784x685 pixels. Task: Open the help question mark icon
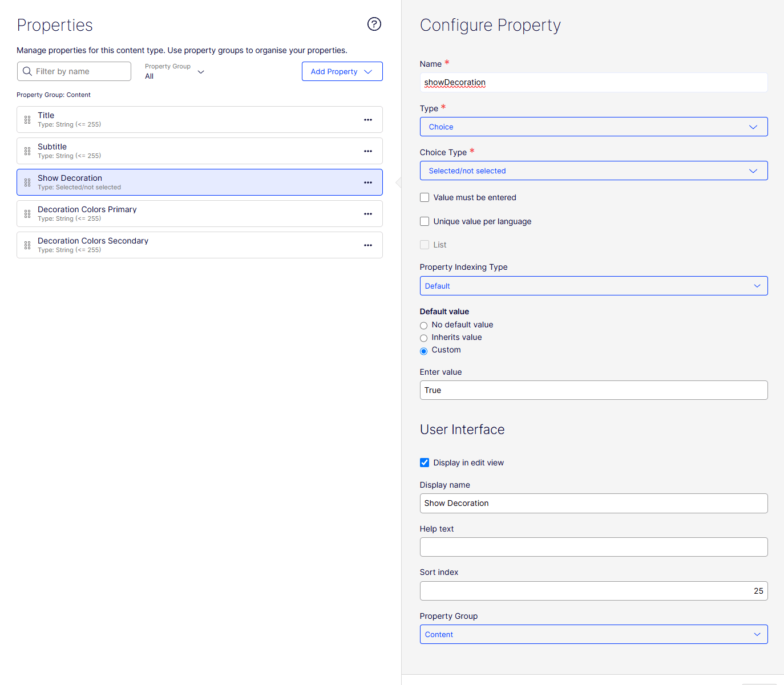(x=374, y=24)
